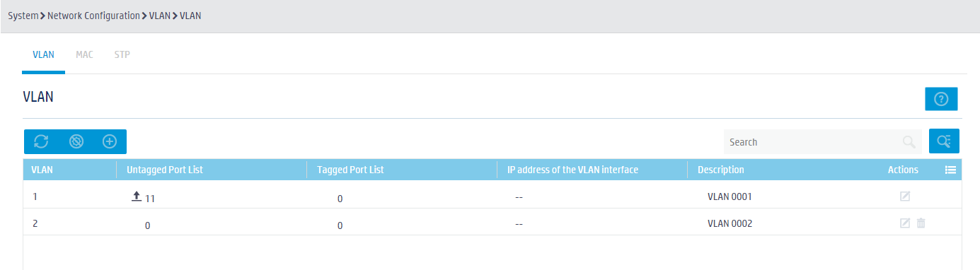Click the magnifier icon in Search box
Viewport: 980px width, 270px height.
tap(909, 142)
